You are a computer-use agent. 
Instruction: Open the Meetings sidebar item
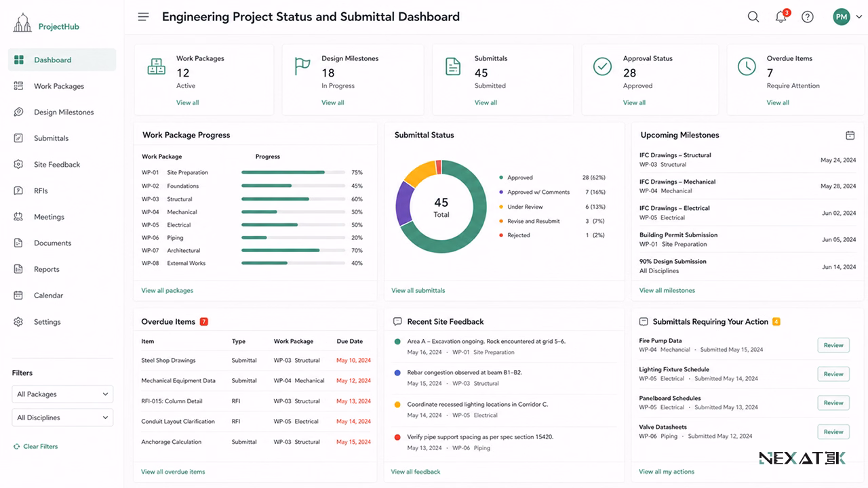pos(49,217)
